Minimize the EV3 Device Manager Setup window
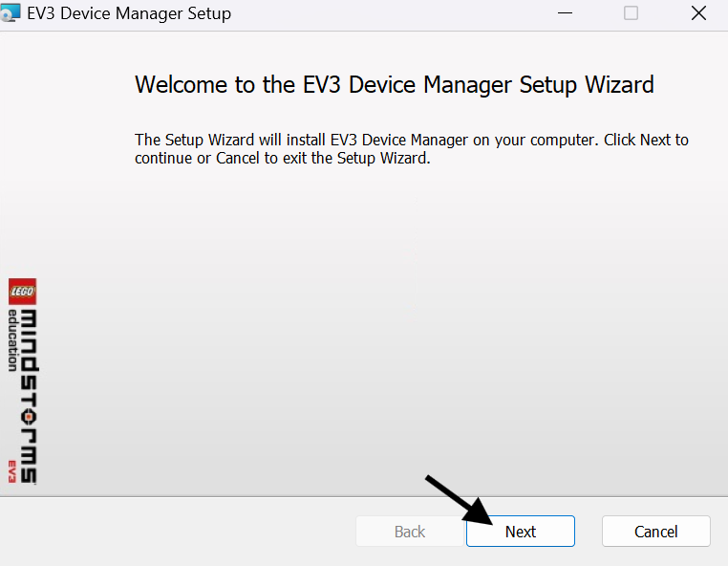The width and height of the screenshot is (728, 566). pyautogui.click(x=565, y=13)
